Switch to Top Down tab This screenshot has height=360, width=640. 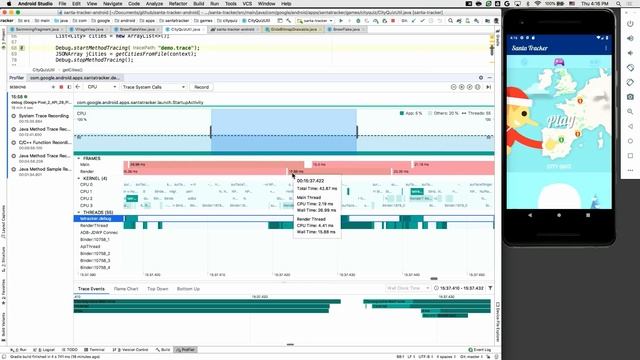[x=158, y=289]
